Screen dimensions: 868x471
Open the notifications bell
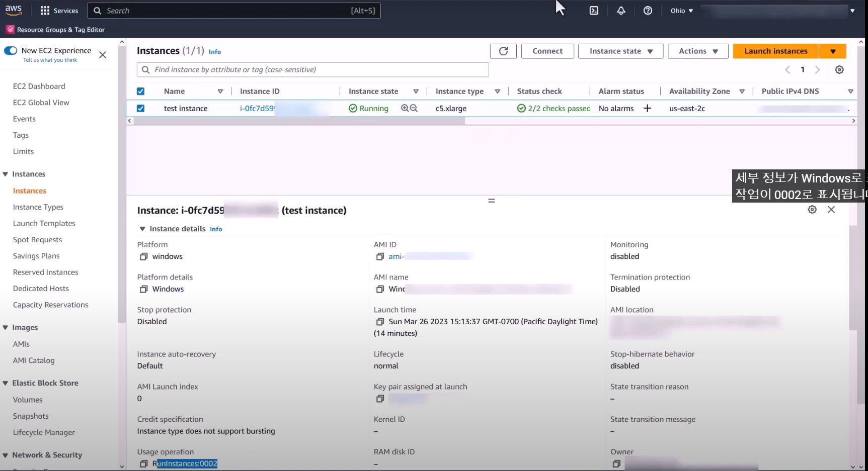coord(621,11)
